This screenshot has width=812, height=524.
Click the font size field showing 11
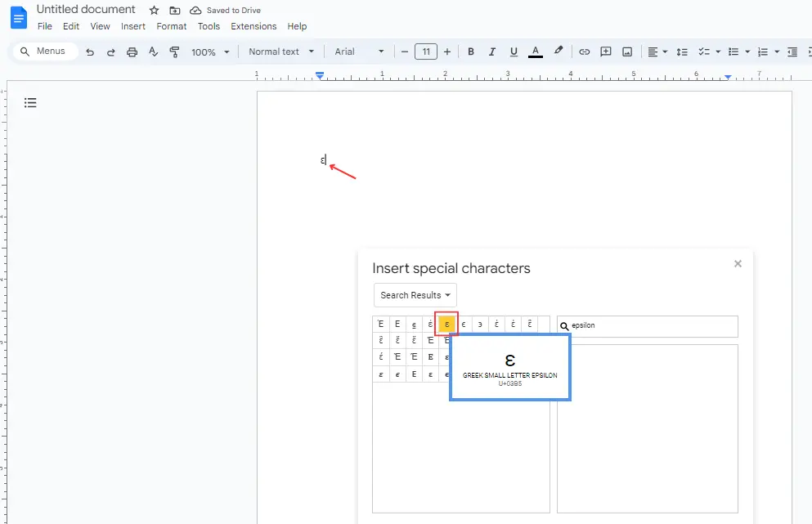click(x=426, y=52)
